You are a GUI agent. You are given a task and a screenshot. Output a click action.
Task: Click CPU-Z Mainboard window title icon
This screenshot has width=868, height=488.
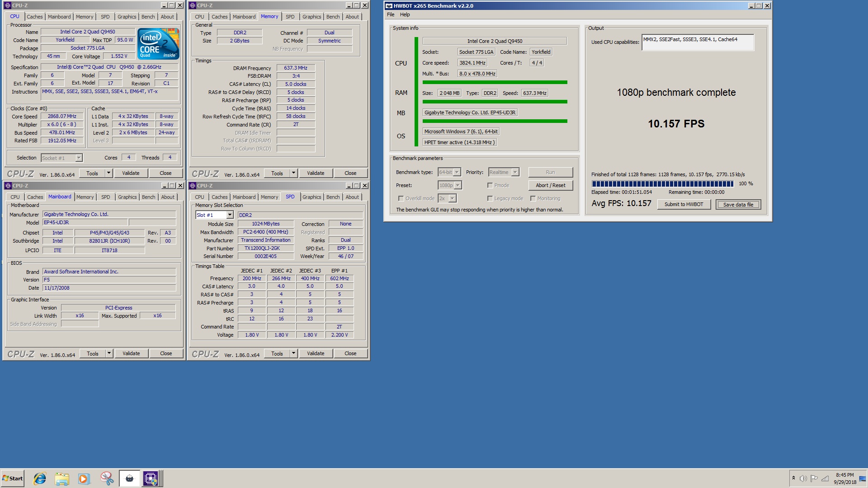(x=8, y=186)
